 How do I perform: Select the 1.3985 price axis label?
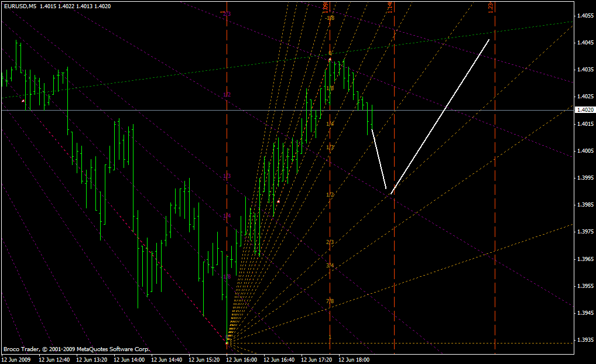click(585, 205)
